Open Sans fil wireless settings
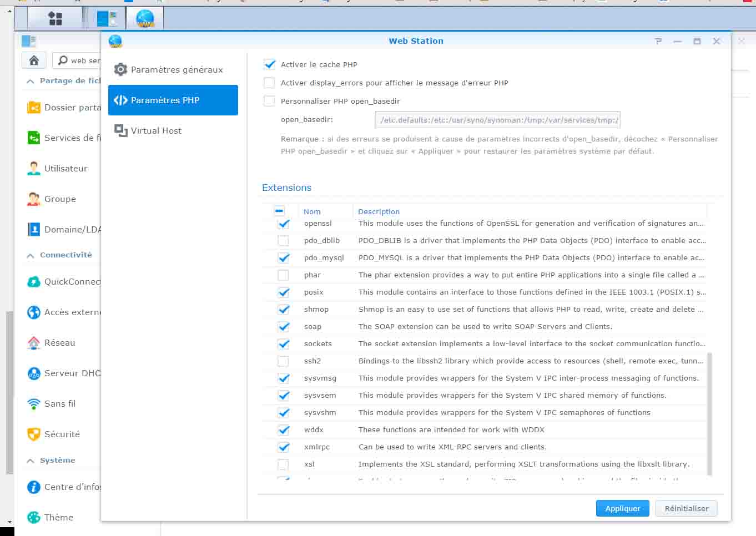 (59, 404)
